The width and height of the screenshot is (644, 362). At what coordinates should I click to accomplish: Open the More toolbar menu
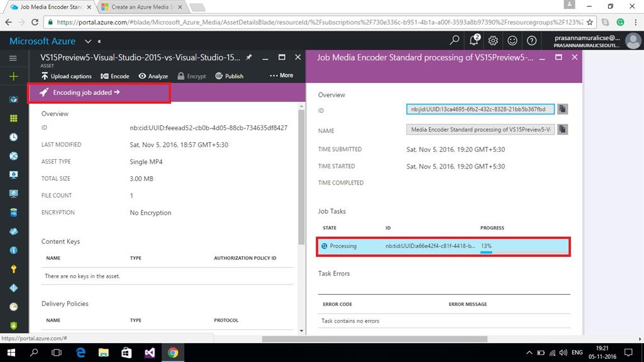point(281,76)
